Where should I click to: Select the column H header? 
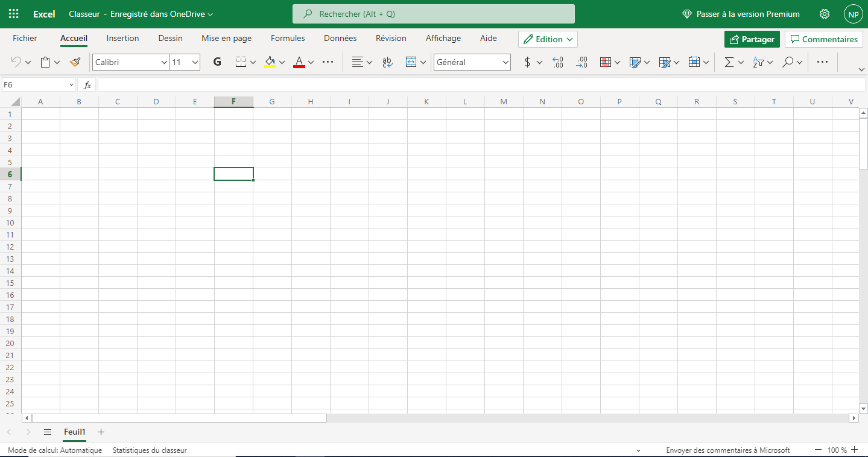[x=311, y=102]
